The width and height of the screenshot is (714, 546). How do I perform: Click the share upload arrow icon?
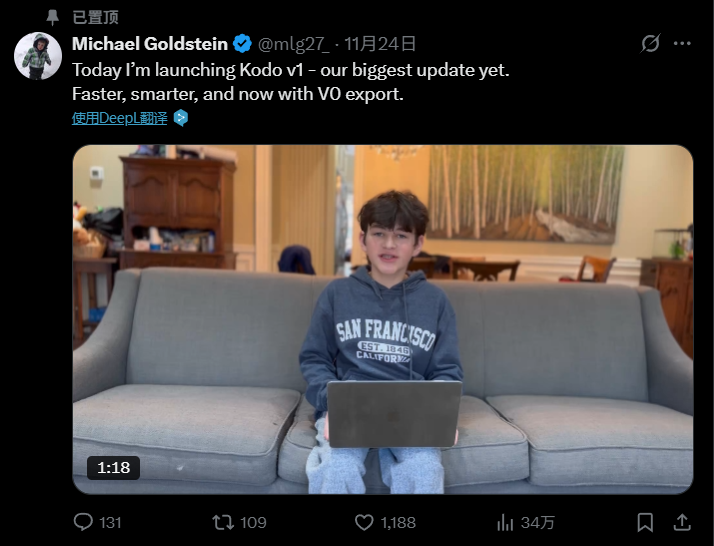682,522
